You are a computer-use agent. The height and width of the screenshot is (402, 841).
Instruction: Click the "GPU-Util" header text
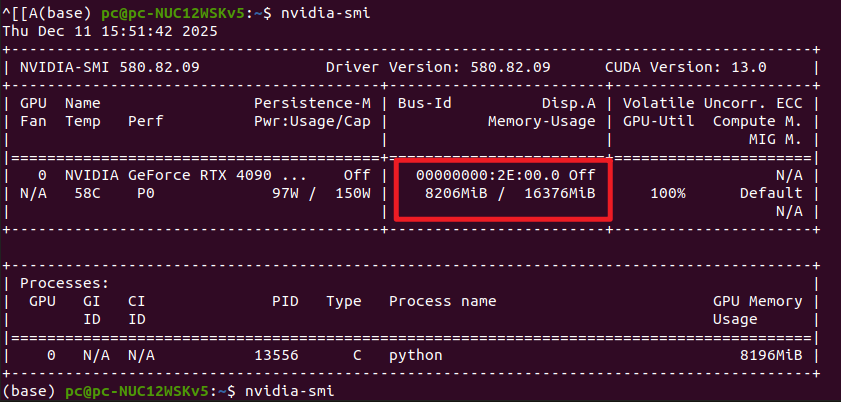click(659, 122)
